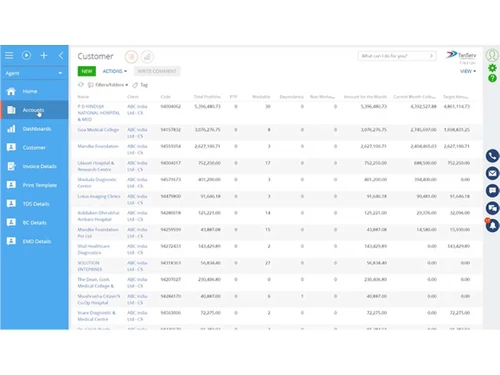Open Goa Medical College record
Viewport: 500px width, 375px height.
click(x=98, y=129)
